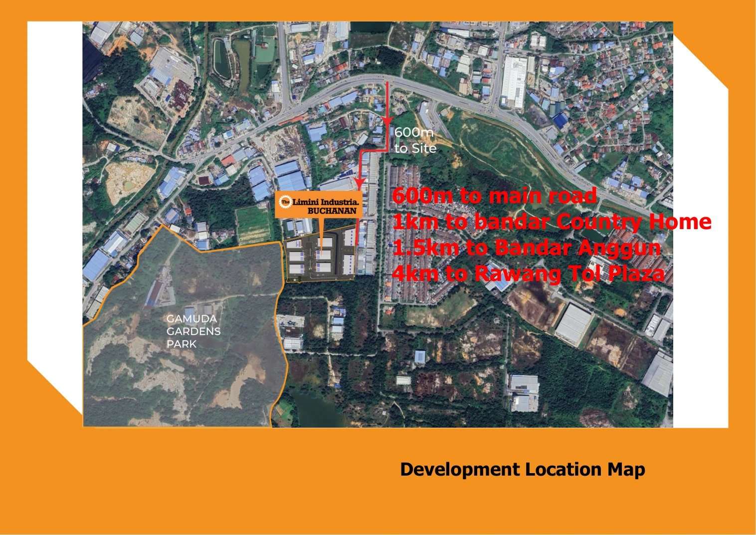Select the "1km to bandar Country Home" text

[552, 222]
